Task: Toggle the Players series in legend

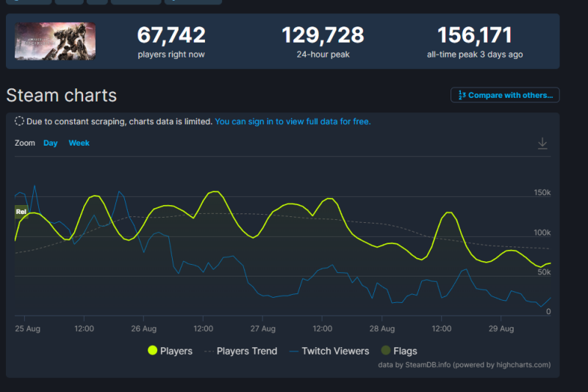Action: 171,351
